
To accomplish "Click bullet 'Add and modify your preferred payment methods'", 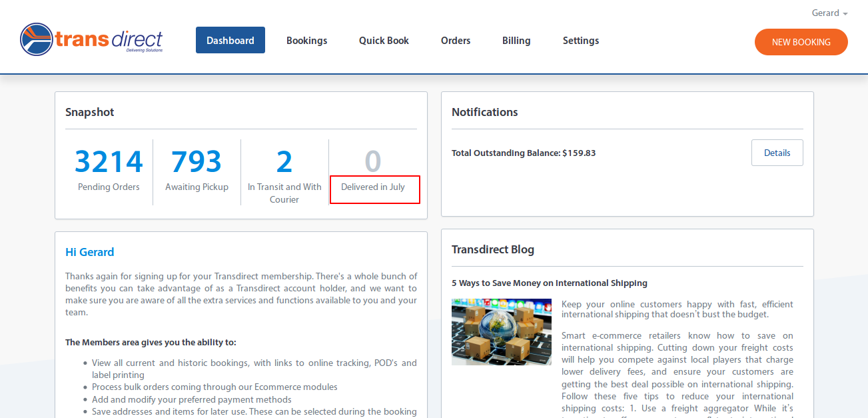I will click(192, 399).
